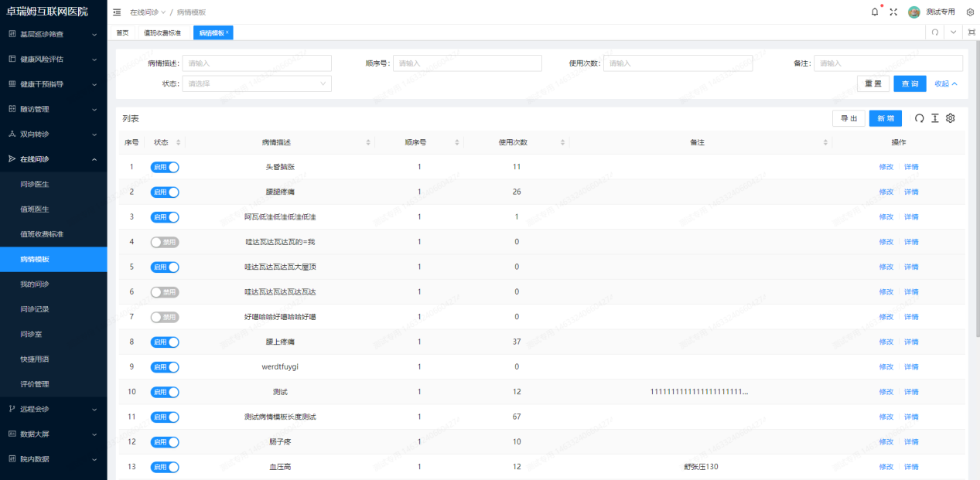980x480 pixels.
Task: Turn off the 血压高 status switch
Action: tap(165, 467)
